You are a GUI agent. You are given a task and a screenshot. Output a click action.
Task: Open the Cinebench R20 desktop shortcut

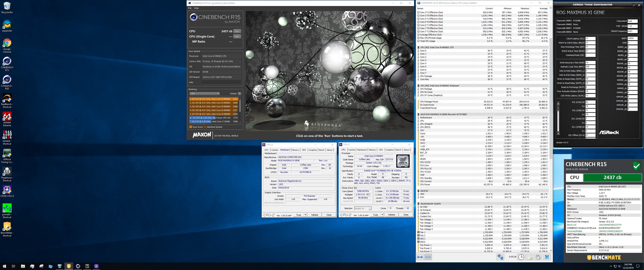point(7,82)
